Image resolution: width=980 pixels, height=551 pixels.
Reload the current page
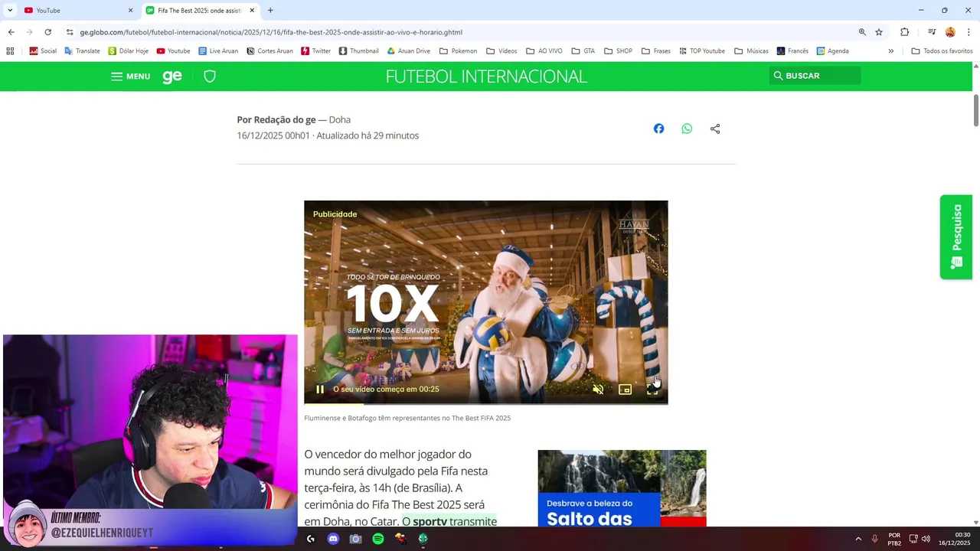[47, 32]
